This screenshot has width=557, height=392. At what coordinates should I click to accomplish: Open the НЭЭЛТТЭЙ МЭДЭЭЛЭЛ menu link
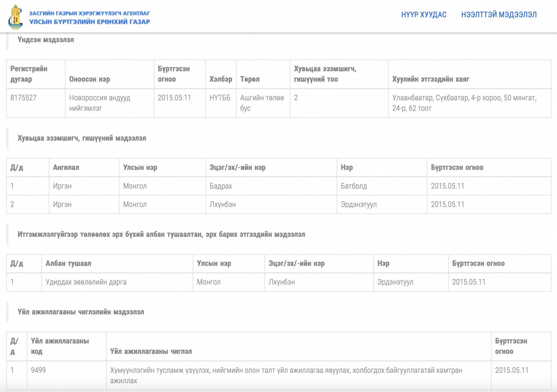click(499, 15)
